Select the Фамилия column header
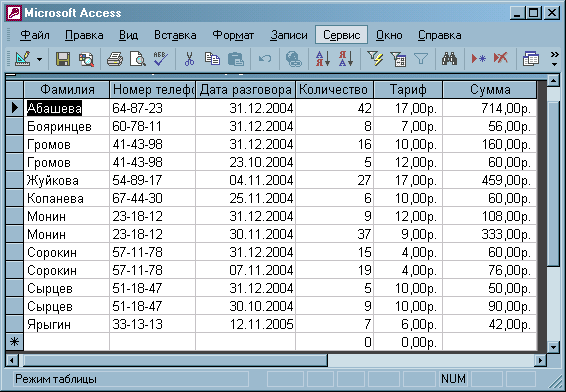 click(67, 90)
